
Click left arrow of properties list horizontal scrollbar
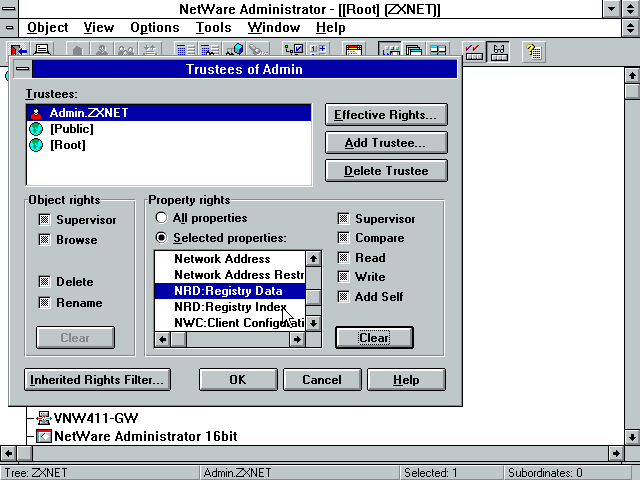(162, 339)
